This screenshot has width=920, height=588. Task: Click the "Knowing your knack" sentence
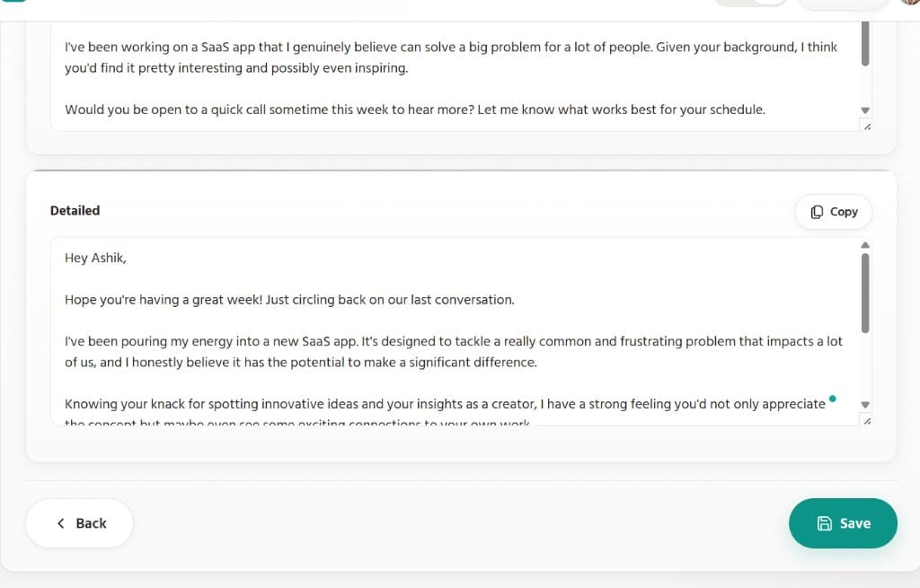click(x=444, y=404)
